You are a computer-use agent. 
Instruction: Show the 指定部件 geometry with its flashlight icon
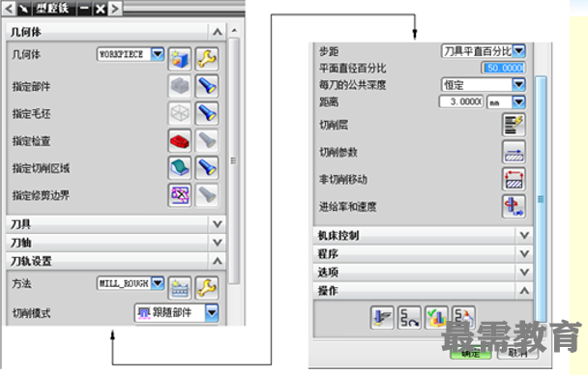207,86
